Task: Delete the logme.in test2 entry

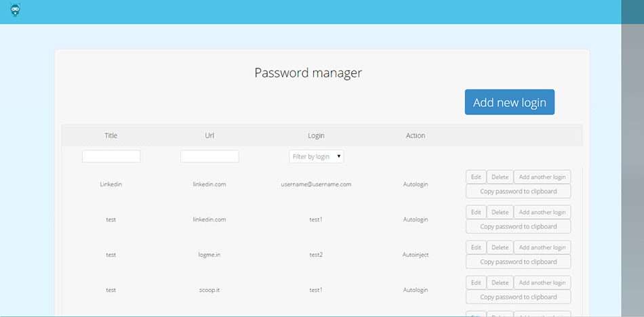Action: tap(500, 247)
